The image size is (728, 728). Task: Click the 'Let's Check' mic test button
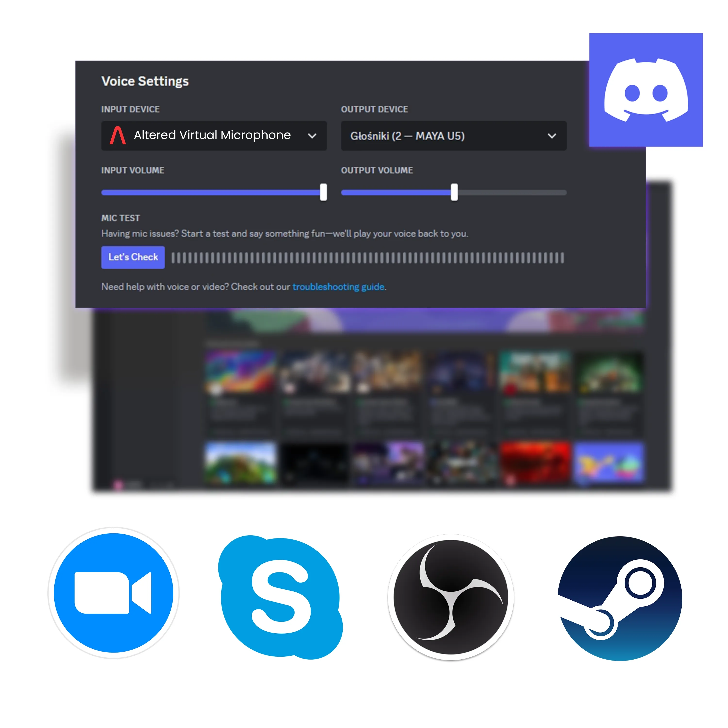(x=133, y=257)
